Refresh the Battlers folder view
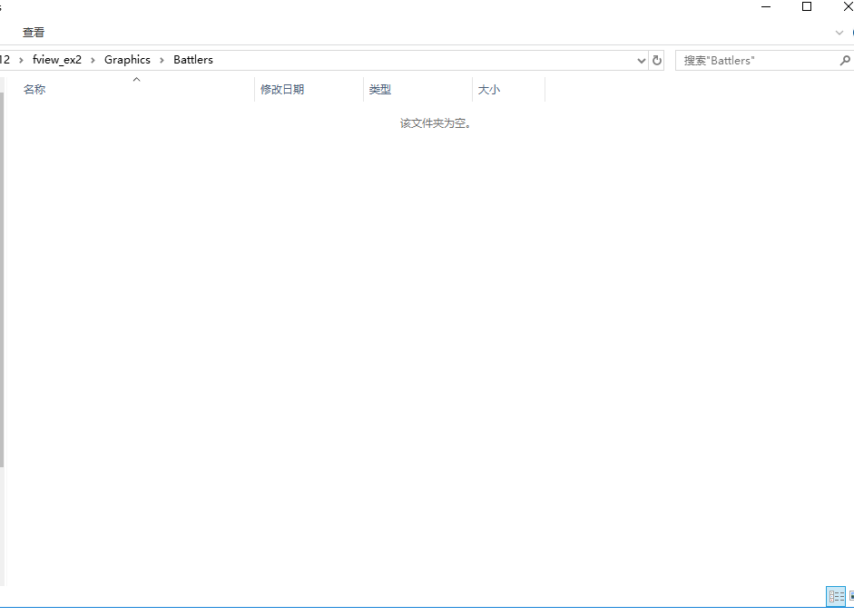Viewport: 854px width, 616px height. 657,61
